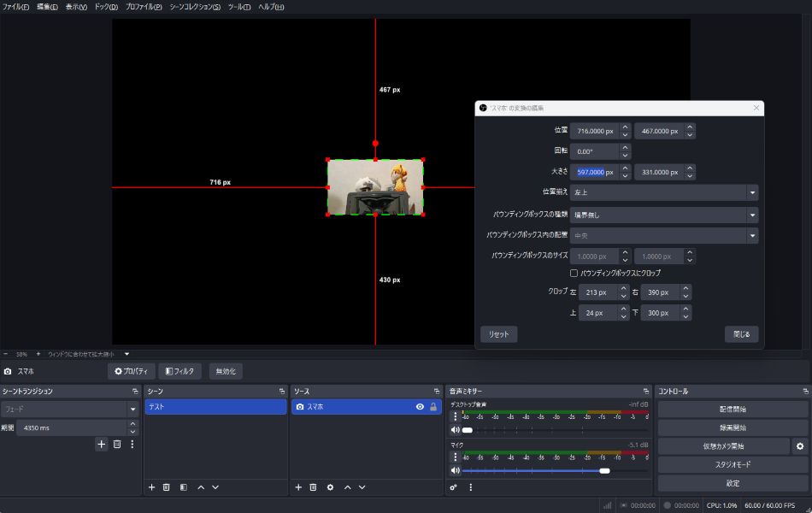Open advanced audio properties gears icon
Image resolution: width=812 pixels, height=513 pixels.
454,487
